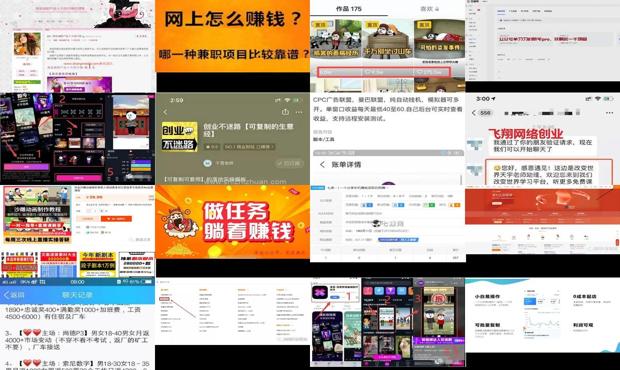The width and height of the screenshot is (620, 370).
Task: Tap back arrow on 创业不迷路 page
Action: pyautogui.click(x=165, y=112)
